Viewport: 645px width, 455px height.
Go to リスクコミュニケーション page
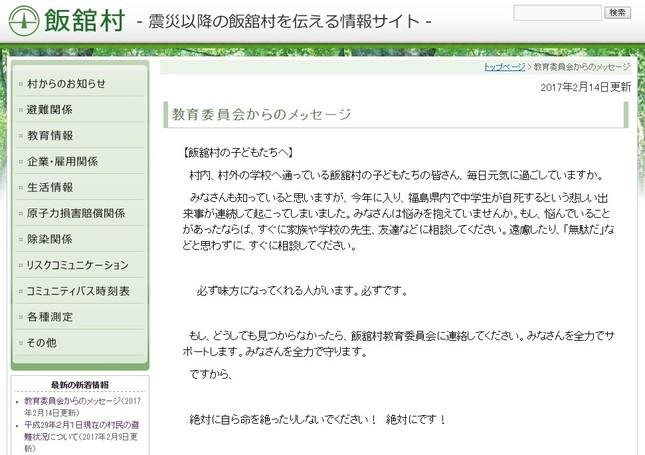pos(77,265)
